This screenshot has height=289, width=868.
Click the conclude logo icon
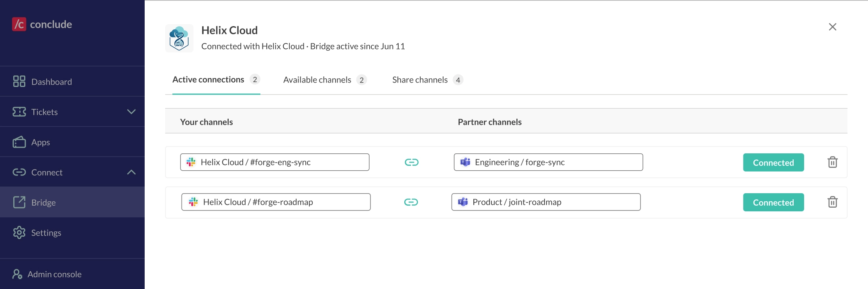pos(19,24)
